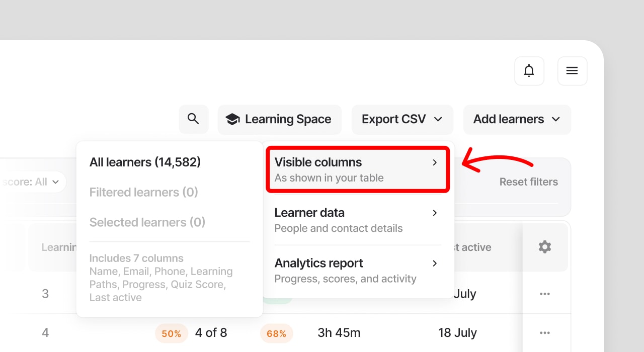Click the search magnifier icon
The image size is (644, 352).
pos(194,119)
